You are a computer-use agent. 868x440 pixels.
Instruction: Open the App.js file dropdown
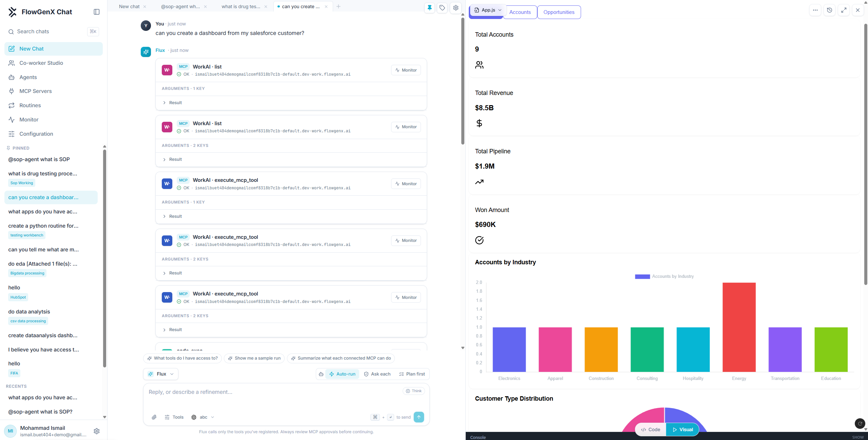[x=487, y=10]
